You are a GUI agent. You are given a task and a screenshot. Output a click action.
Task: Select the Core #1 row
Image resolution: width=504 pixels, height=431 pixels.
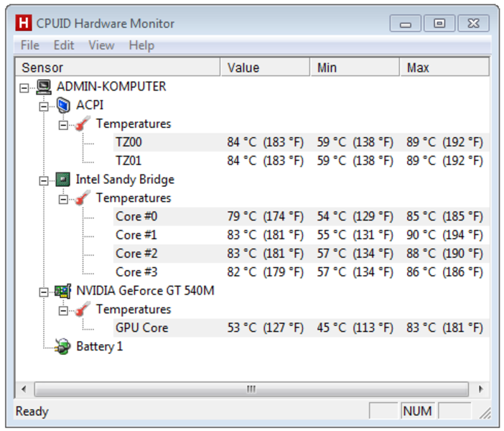[x=301, y=235]
